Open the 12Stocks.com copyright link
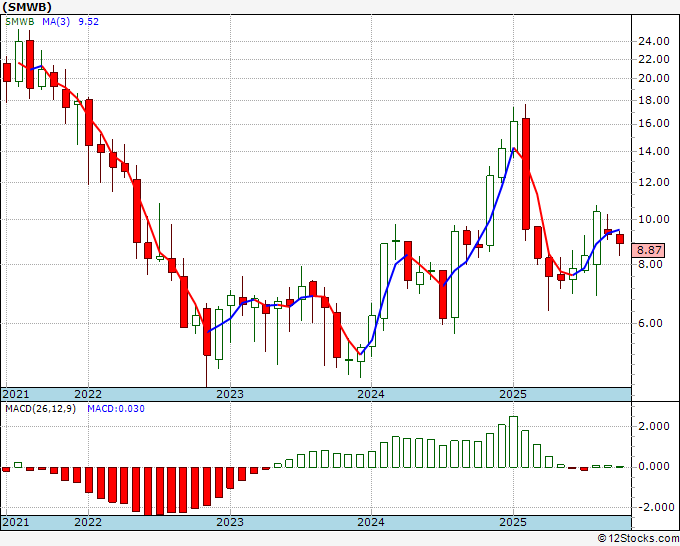The image size is (680, 546). [x=638, y=539]
